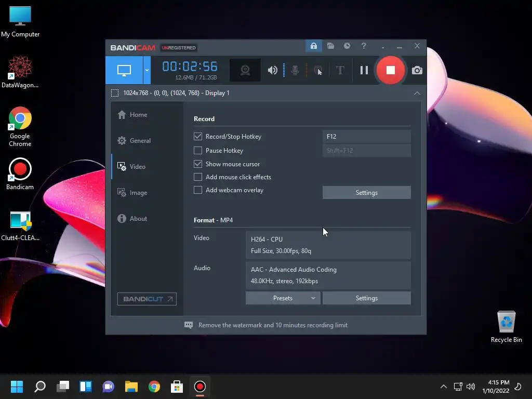Open taskbar Search
Viewport: 532px width, 399px height.
(40, 387)
